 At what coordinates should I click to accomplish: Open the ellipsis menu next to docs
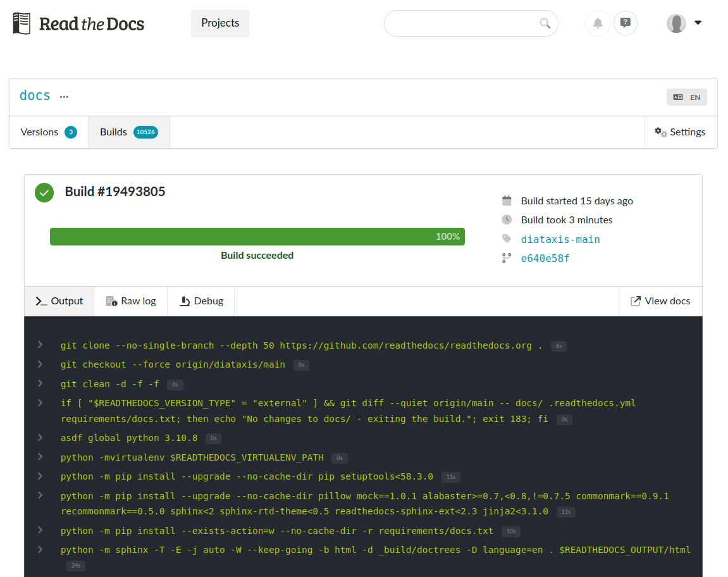pos(64,97)
